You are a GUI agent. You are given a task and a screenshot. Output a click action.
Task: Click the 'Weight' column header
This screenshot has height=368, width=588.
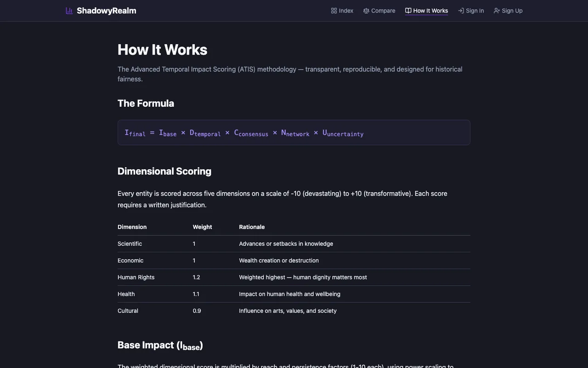tap(203, 227)
